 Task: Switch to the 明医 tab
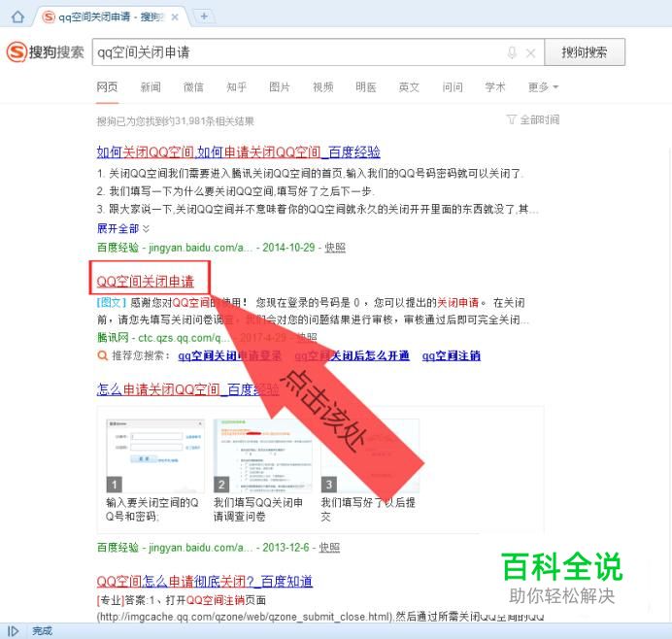[x=366, y=87]
